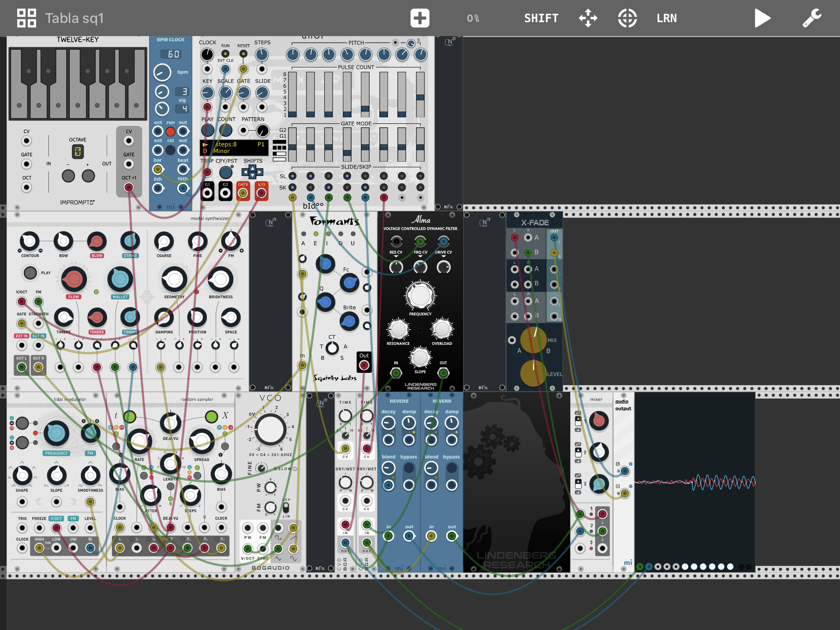The height and width of the screenshot is (630, 840).
Task: Click the OCT +1 jack on Twelve-Key
Action: pyautogui.click(x=128, y=187)
